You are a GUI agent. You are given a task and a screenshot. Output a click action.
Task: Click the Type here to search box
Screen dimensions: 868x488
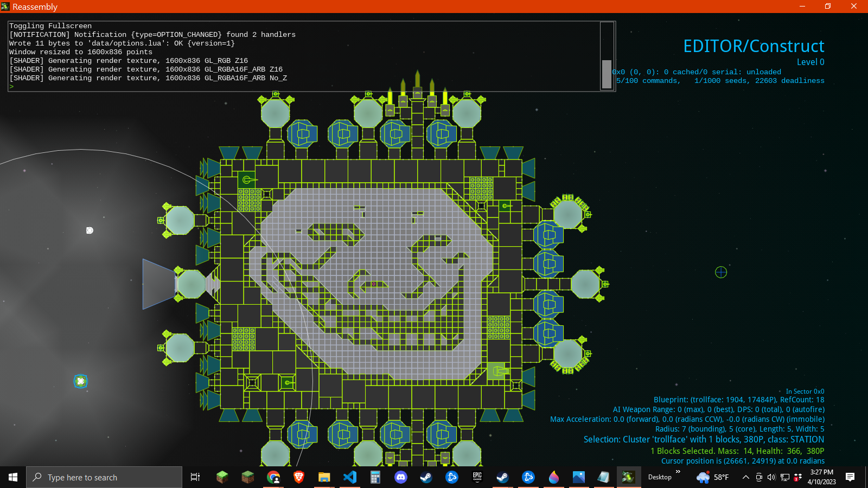tap(104, 477)
